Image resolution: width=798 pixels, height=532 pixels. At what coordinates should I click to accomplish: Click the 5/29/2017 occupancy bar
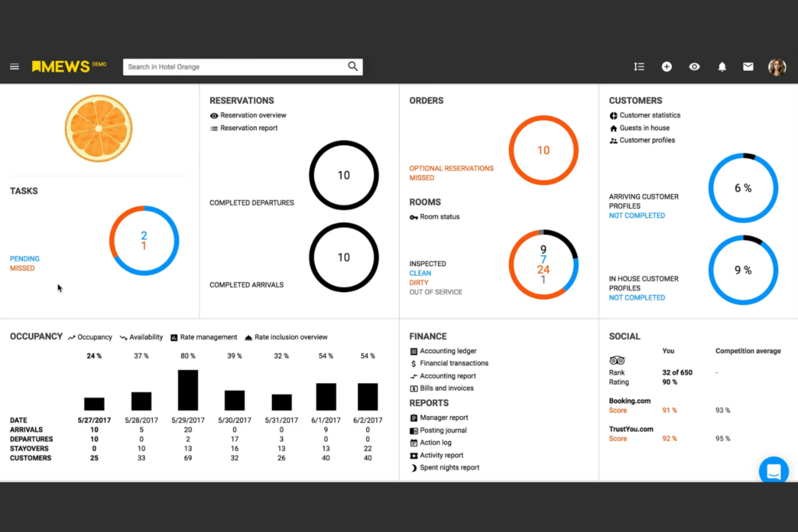coord(188,390)
